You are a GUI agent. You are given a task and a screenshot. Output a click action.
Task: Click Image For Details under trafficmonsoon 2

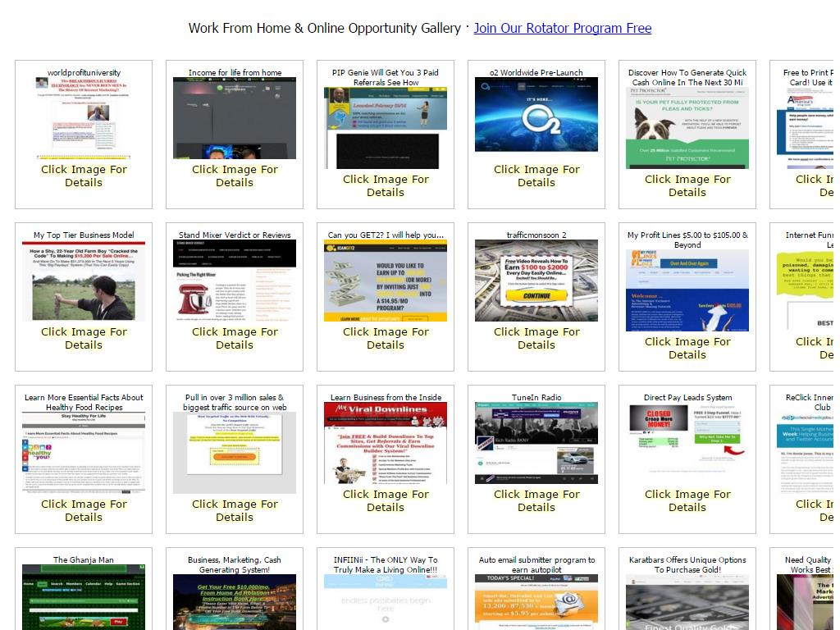pyautogui.click(x=536, y=339)
